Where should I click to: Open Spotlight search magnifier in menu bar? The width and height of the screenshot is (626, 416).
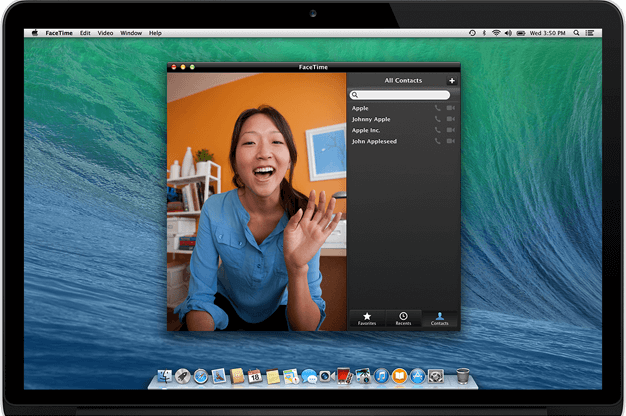pos(576,33)
